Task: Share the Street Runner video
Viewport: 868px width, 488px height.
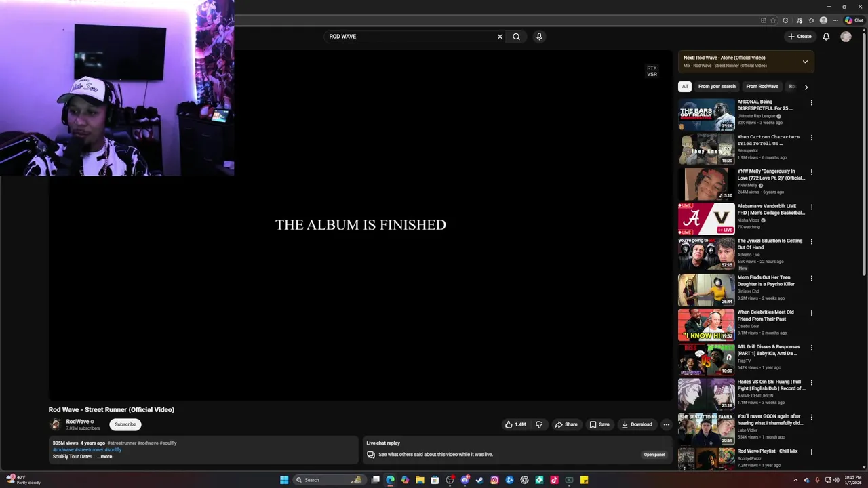Action: tap(566, 424)
